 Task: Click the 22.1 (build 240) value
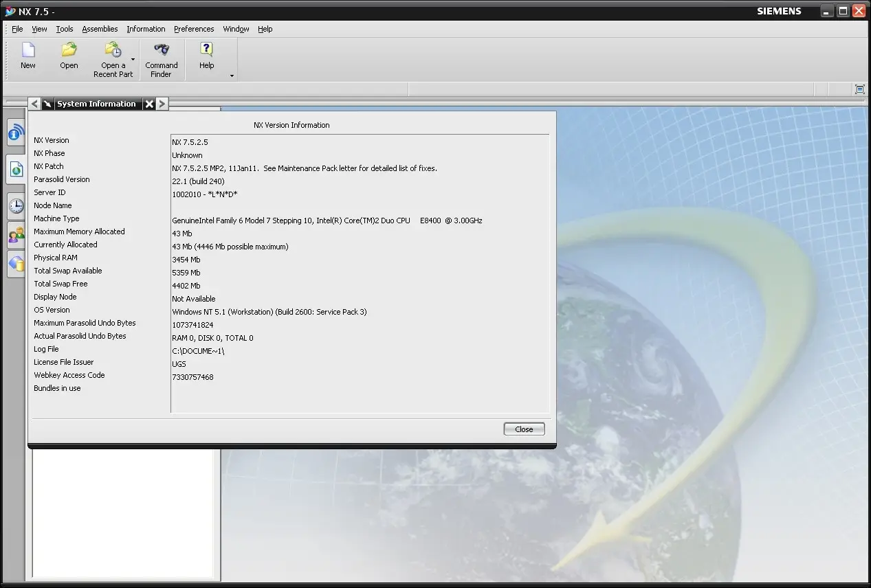[x=198, y=181]
